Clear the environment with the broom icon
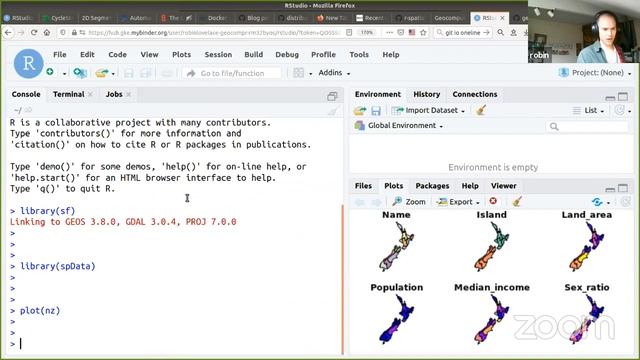This screenshot has height=360, width=640. [x=481, y=110]
